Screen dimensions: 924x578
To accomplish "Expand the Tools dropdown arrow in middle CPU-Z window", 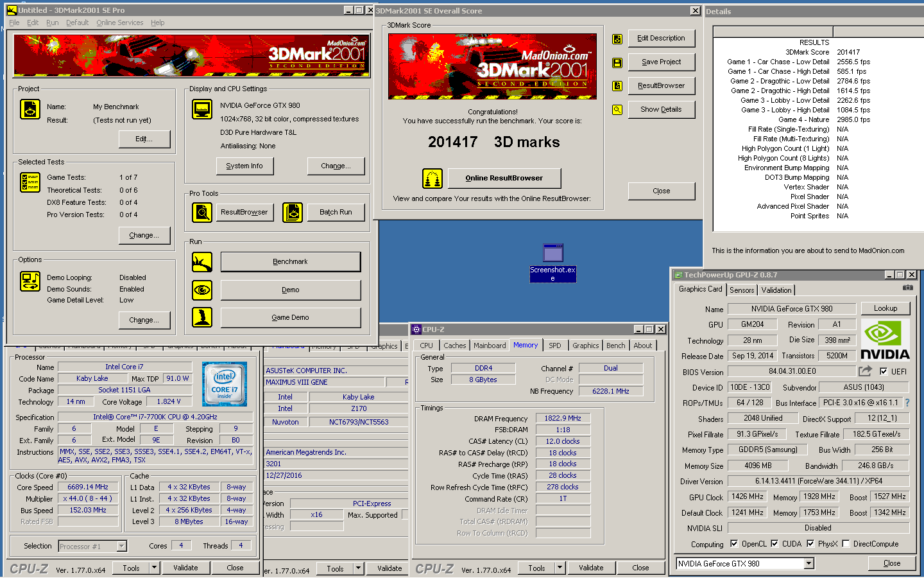I will [x=358, y=568].
